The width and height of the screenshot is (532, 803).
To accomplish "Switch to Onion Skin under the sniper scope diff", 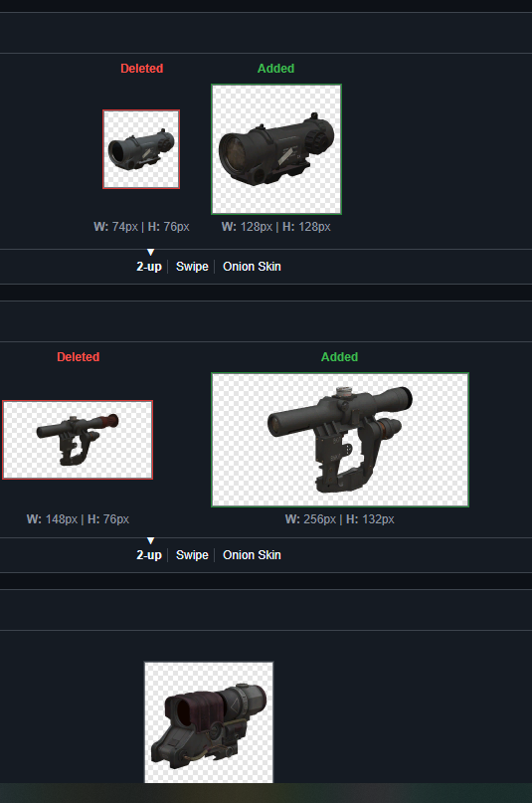I will point(252,555).
